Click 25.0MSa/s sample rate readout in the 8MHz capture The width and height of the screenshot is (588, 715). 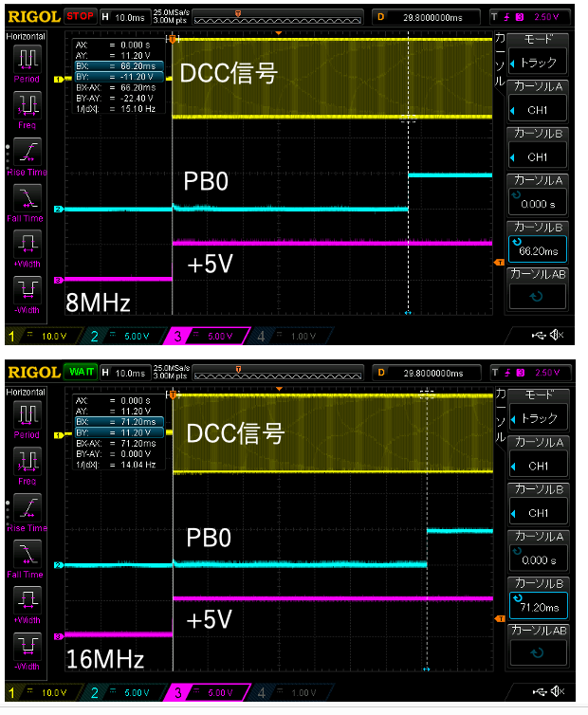pos(172,12)
